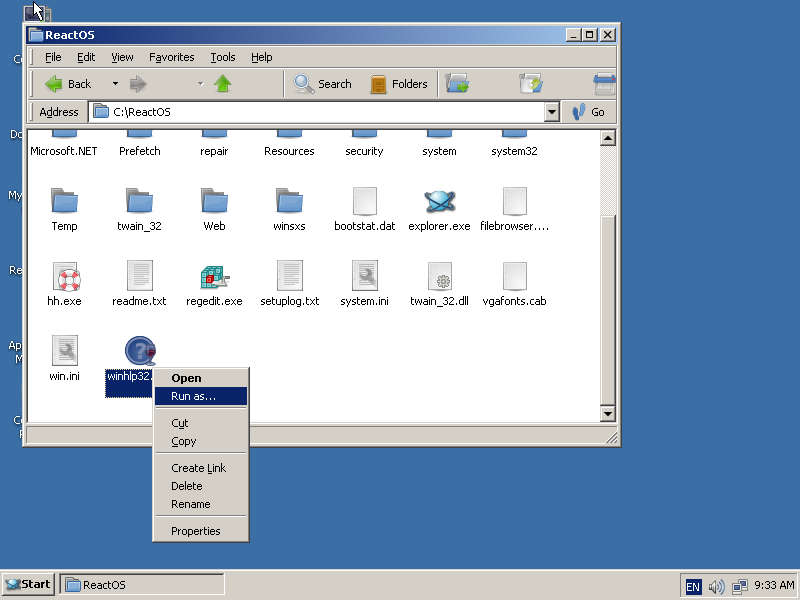Open the Search pane
800x600 pixels.
click(322, 84)
